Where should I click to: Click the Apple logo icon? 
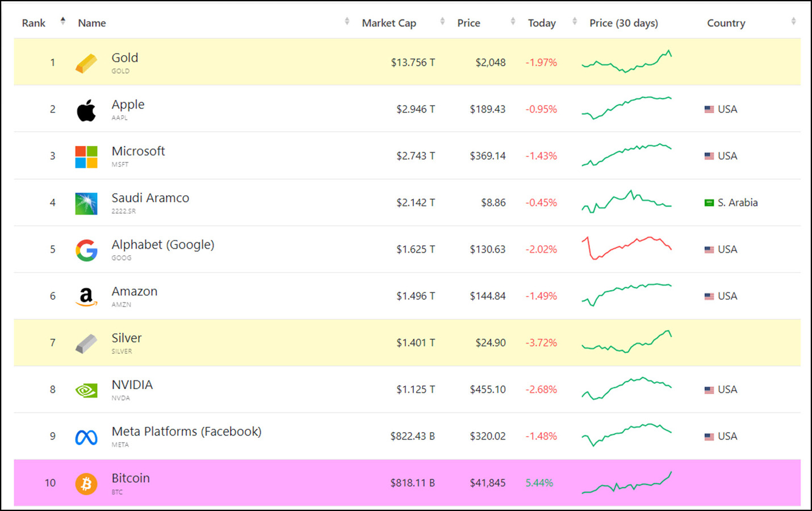point(86,110)
